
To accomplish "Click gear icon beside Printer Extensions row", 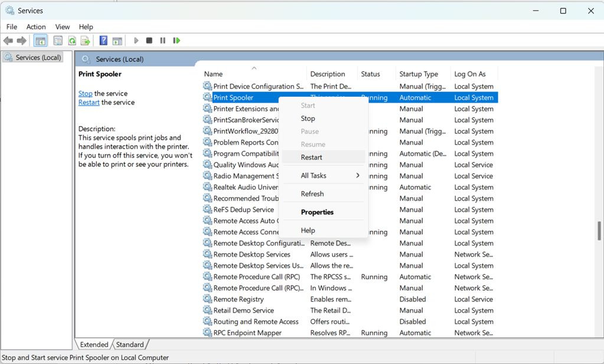I will 208,109.
